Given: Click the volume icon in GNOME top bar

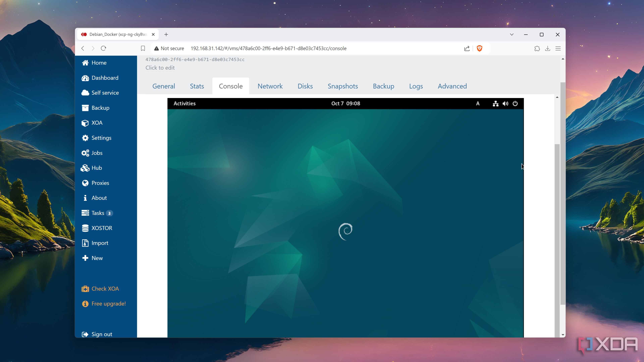Looking at the screenshot, I should 505,103.
